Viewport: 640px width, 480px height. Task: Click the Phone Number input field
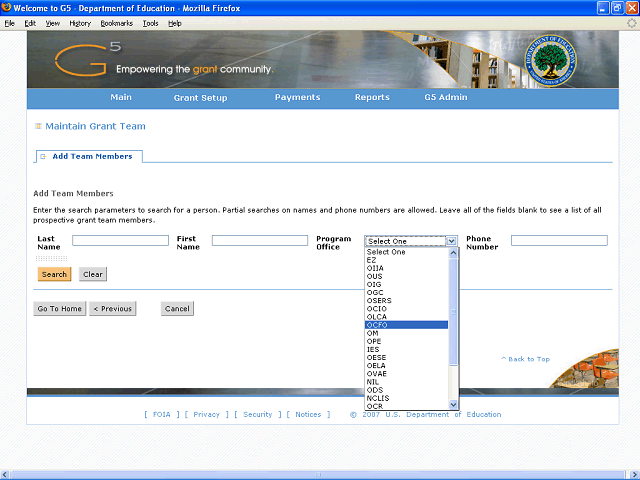click(x=559, y=240)
